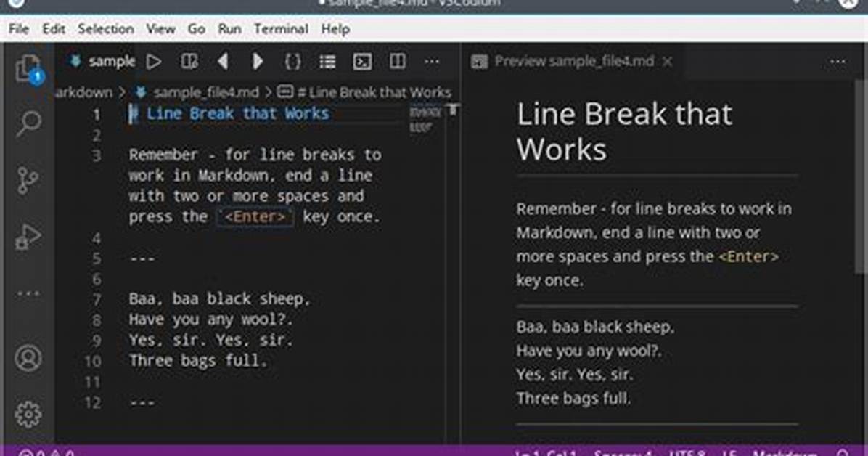Click 'Three bags full.' in the preview
The image size is (868, 456).
click(x=573, y=399)
